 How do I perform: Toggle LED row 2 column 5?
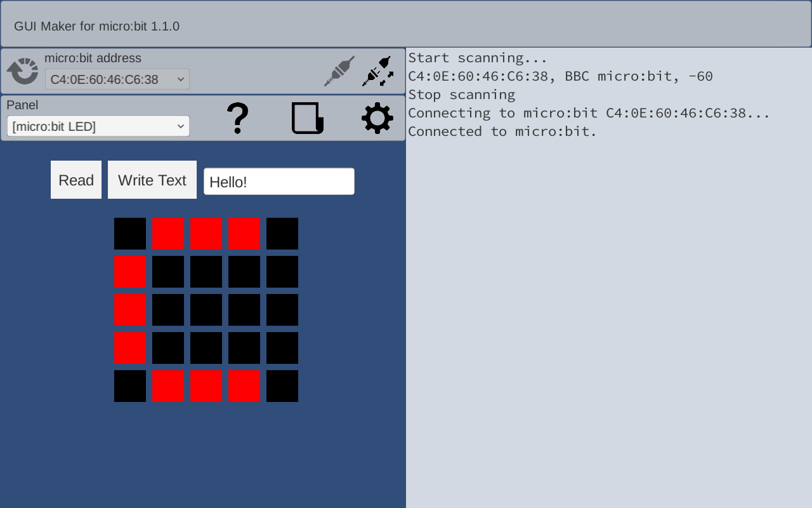[x=282, y=272]
